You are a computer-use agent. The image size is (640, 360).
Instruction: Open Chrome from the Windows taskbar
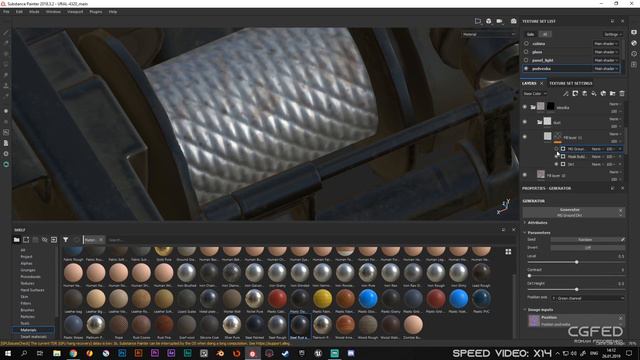coord(73,353)
